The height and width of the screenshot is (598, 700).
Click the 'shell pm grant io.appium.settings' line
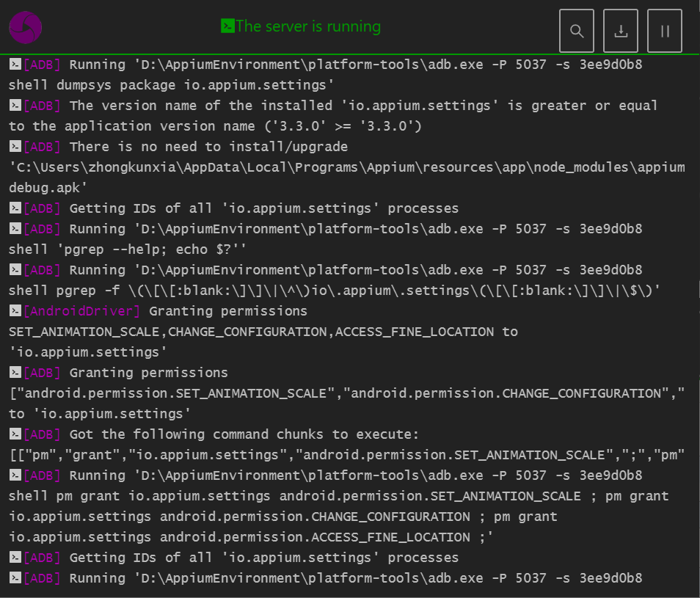point(338,496)
